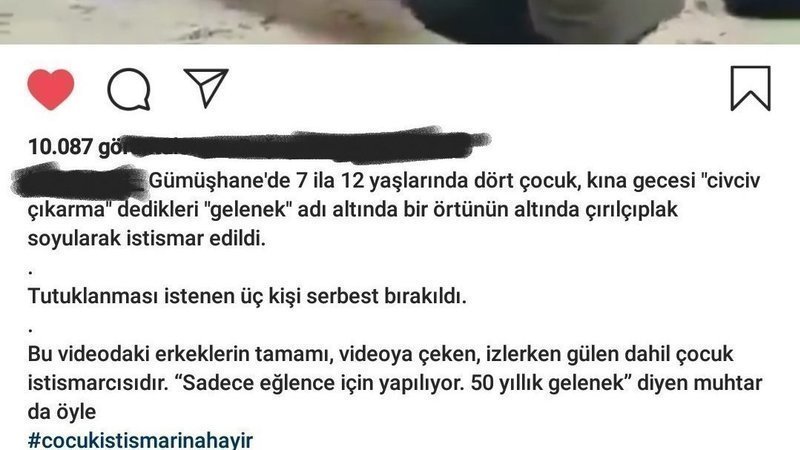The width and height of the screenshot is (800, 450).
Task: Select the caption line starting with Gümüşhane'de
Action: (454, 181)
